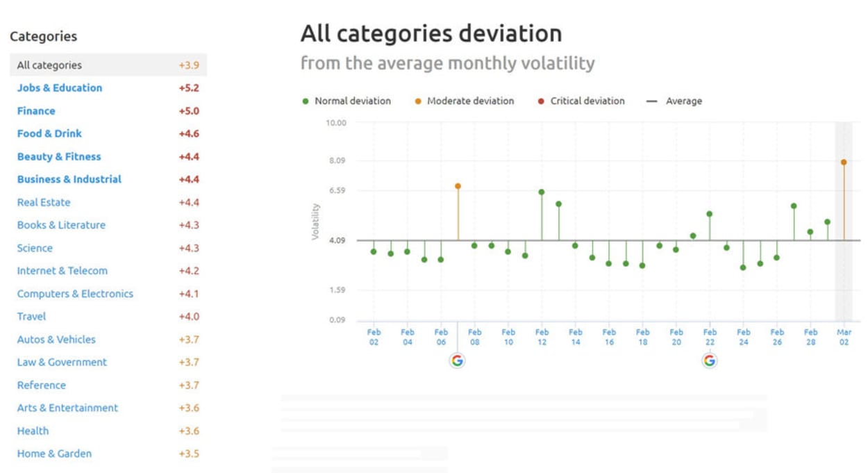Viewport: 868px width, 473px height.
Task: Click the 6.59 volatility axis label
Action: 337,190
